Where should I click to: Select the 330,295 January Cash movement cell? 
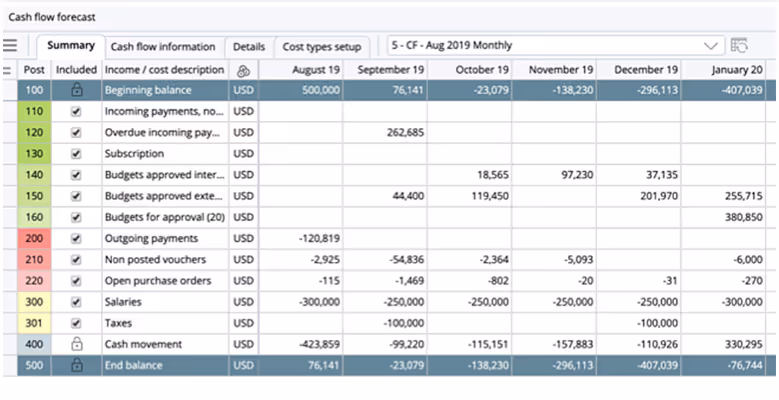pos(723,344)
